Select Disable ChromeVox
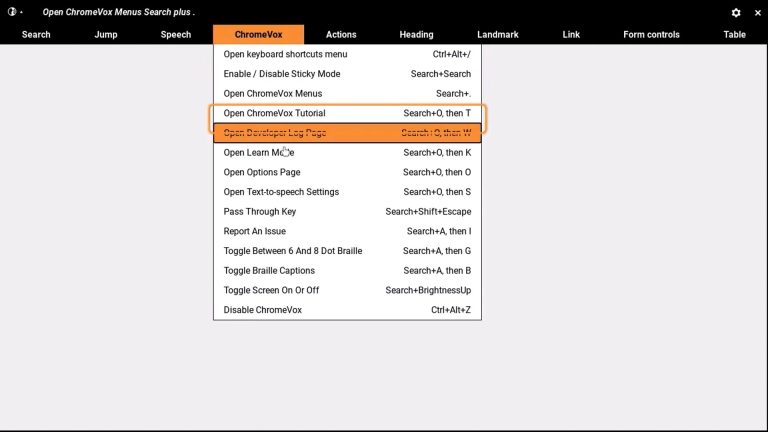Image resolution: width=768 pixels, height=432 pixels. point(347,310)
